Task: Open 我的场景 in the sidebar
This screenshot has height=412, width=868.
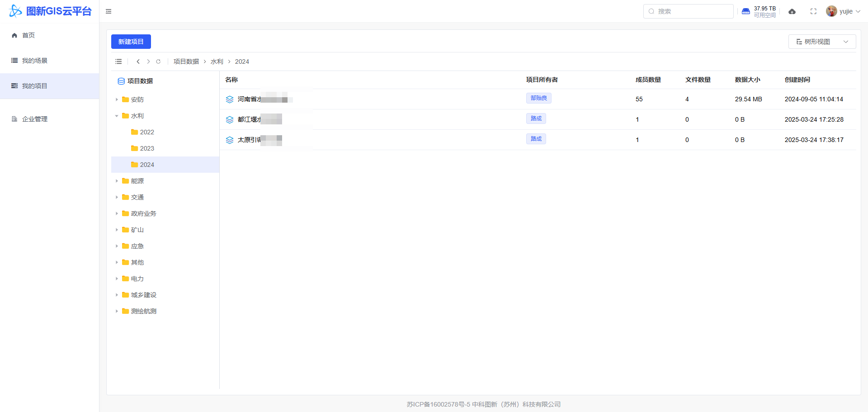Action: [x=35, y=61]
